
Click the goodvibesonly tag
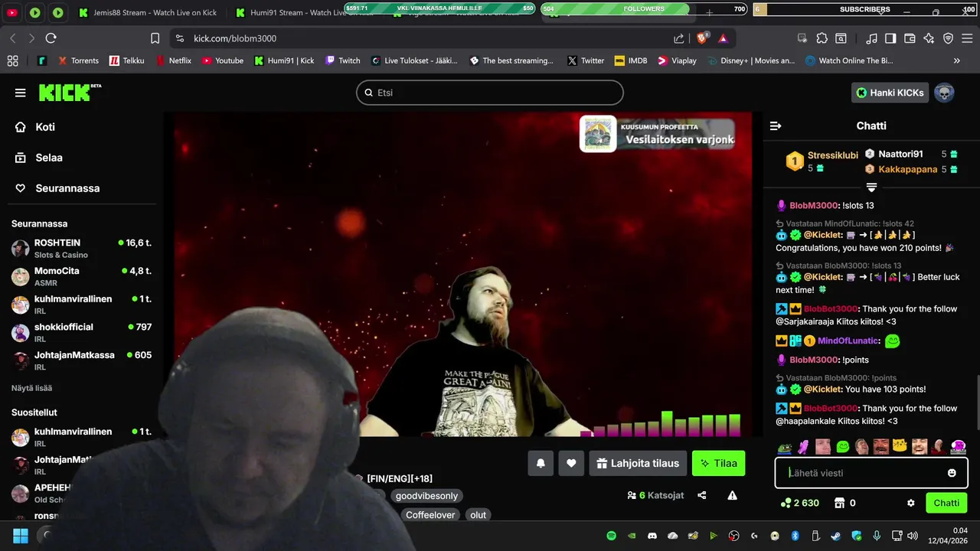[426, 496]
